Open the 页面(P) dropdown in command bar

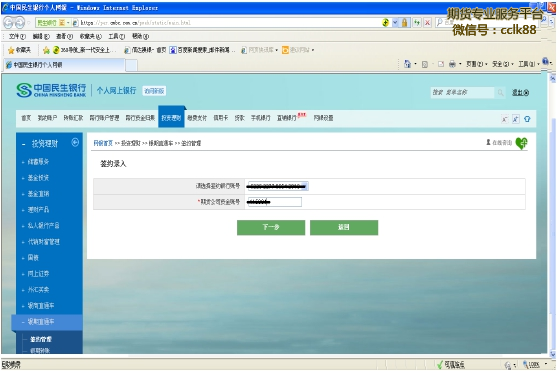[x=476, y=64]
